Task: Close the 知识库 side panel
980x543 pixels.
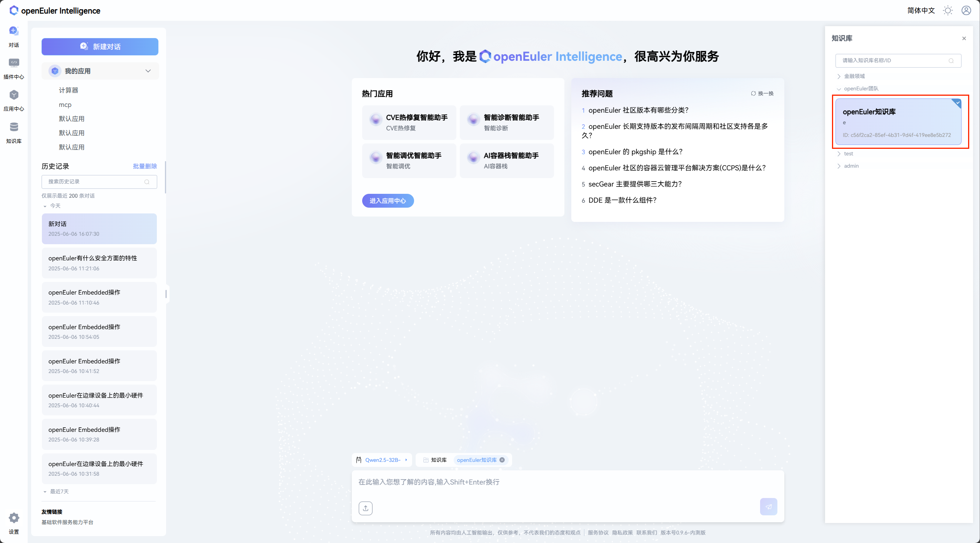Action: click(x=964, y=38)
